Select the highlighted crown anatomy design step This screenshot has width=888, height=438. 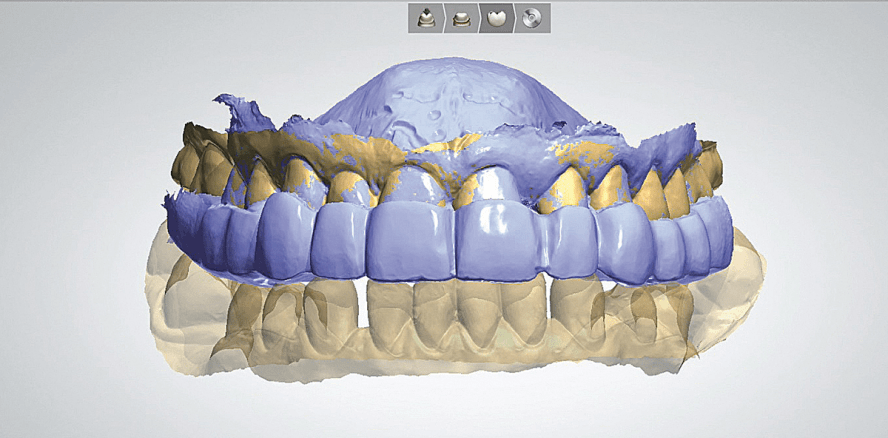pyautogui.click(x=496, y=18)
